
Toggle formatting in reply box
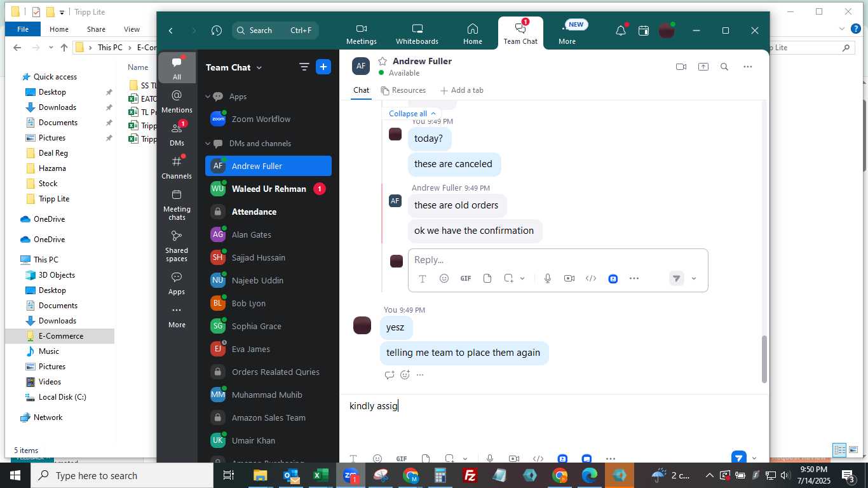(423, 278)
